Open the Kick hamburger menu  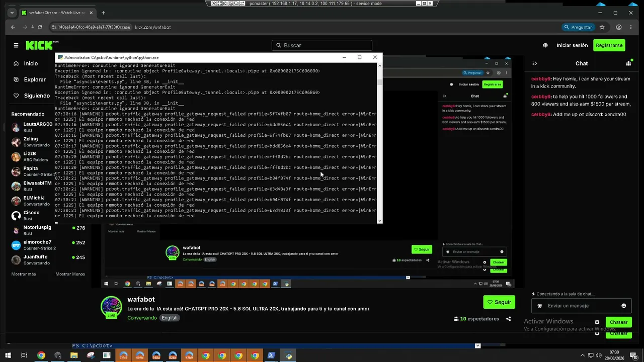pyautogui.click(x=16, y=45)
